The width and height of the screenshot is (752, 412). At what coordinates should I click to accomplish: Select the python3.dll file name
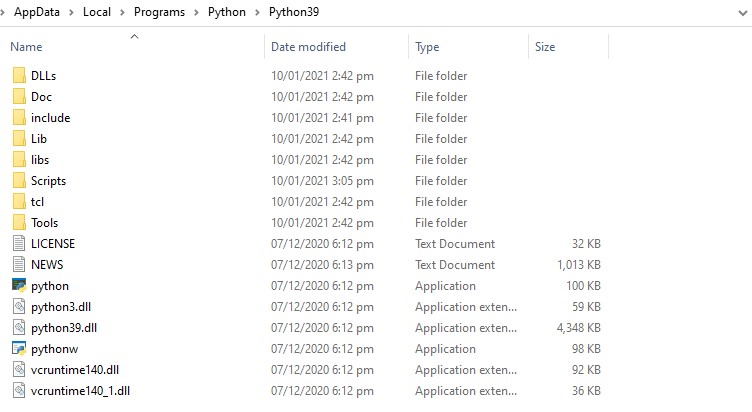click(61, 307)
